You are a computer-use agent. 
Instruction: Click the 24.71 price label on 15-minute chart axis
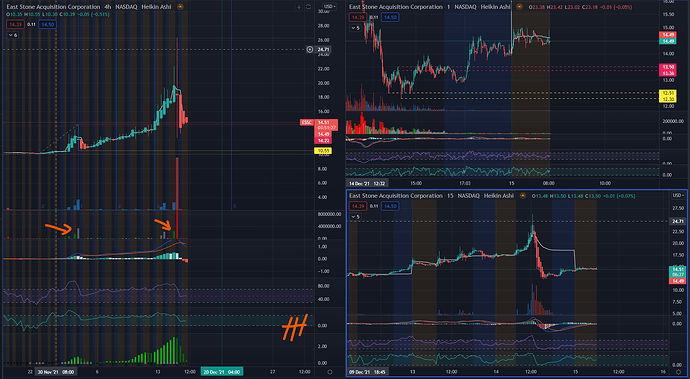(678, 221)
